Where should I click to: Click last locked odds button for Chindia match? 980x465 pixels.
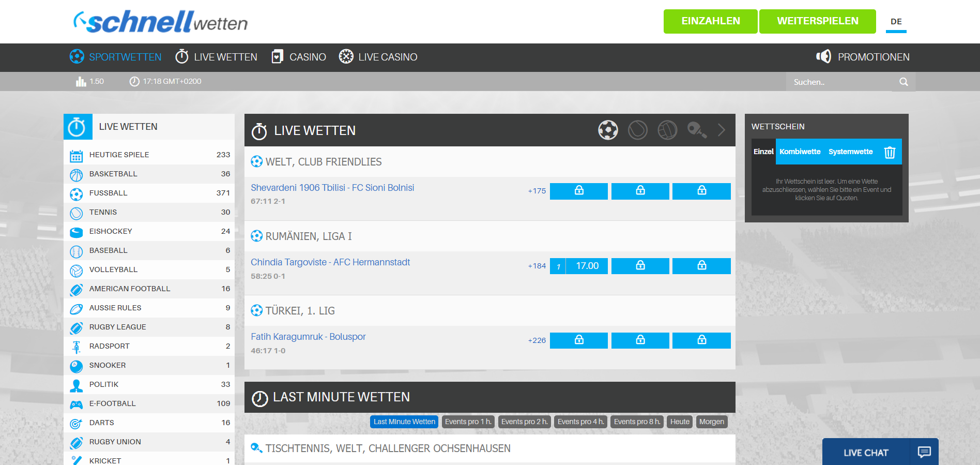[x=701, y=266]
